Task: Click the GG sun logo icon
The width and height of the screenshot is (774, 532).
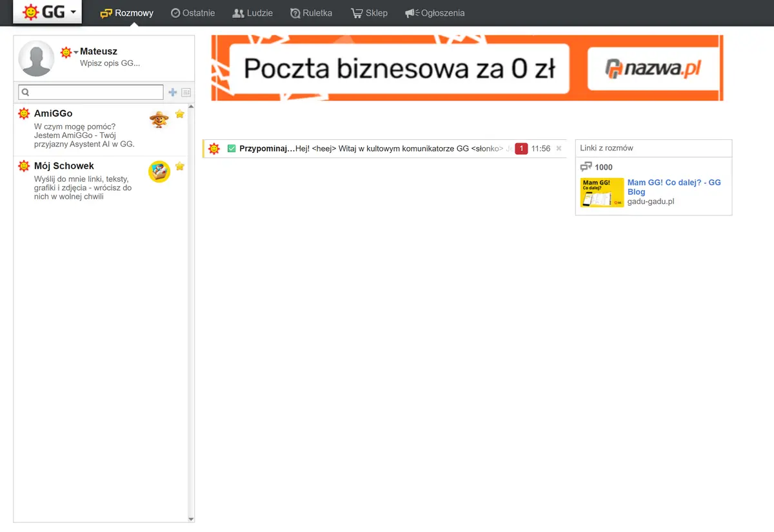Action: tap(30, 12)
